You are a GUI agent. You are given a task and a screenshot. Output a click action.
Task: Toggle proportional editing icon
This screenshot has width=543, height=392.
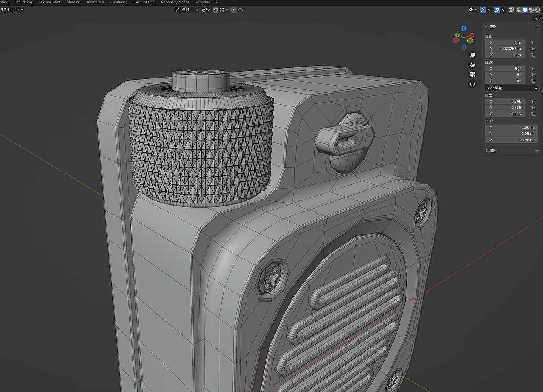click(x=233, y=10)
